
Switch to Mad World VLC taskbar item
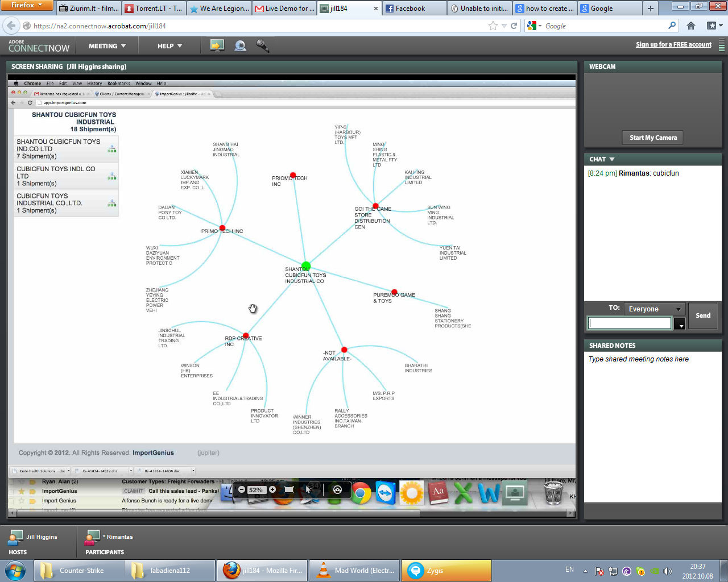pyautogui.click(x=354, y=571)
